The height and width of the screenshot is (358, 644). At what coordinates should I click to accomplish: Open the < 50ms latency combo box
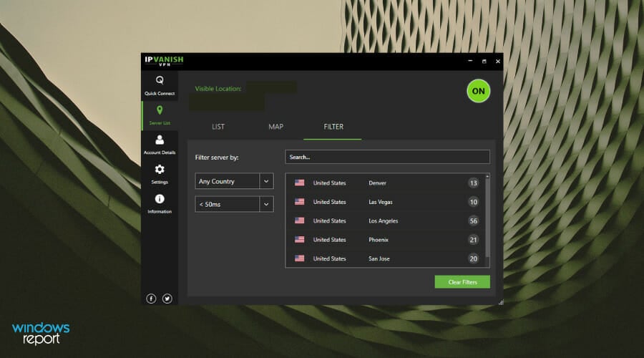coord(234,204)
